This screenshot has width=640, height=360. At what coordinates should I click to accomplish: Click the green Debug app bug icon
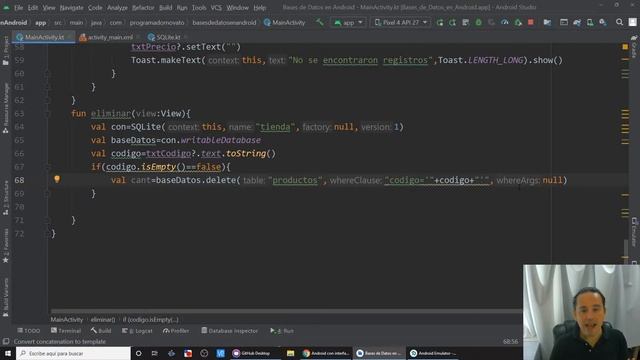478,22
